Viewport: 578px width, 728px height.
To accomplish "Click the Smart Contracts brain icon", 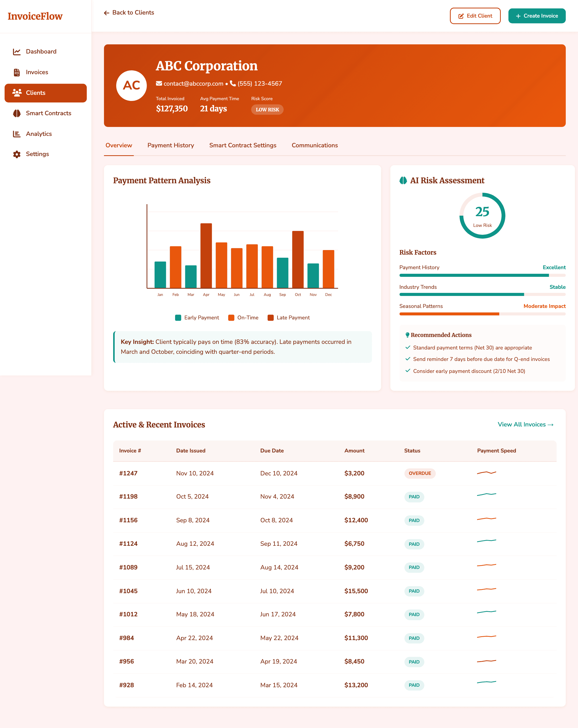I will 17,113.
